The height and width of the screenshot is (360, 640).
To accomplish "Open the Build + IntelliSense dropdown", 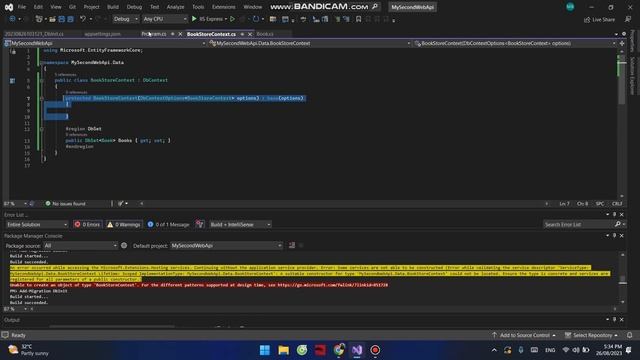I will 240,224.
